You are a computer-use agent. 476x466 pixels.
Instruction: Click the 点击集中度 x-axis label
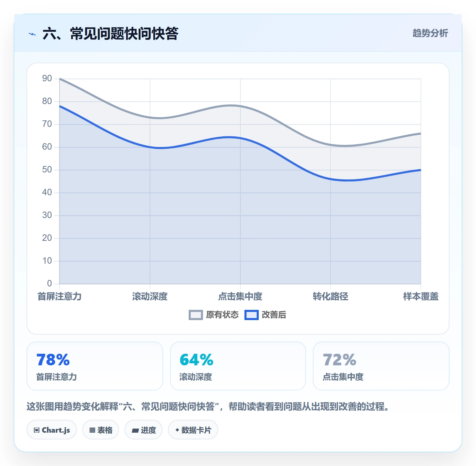pyautogui.click(x=240, y=297)
